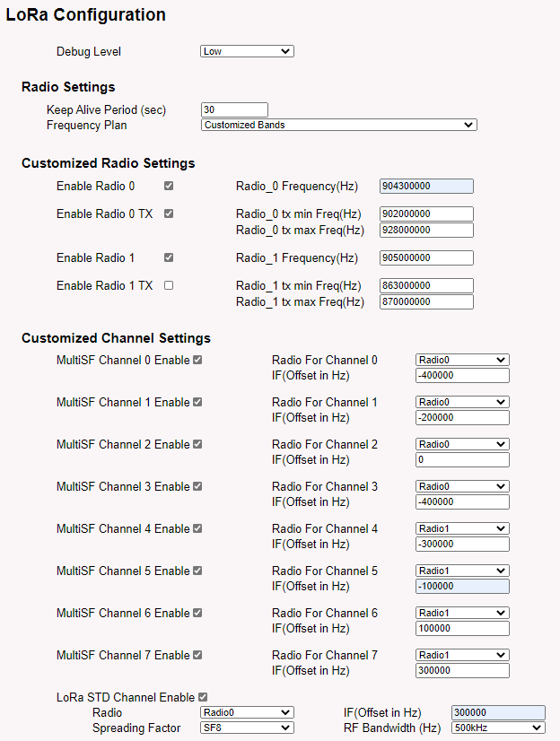Open Radio For Channel 4 dropdown
The image size is (560, 741).
point(462,529)
